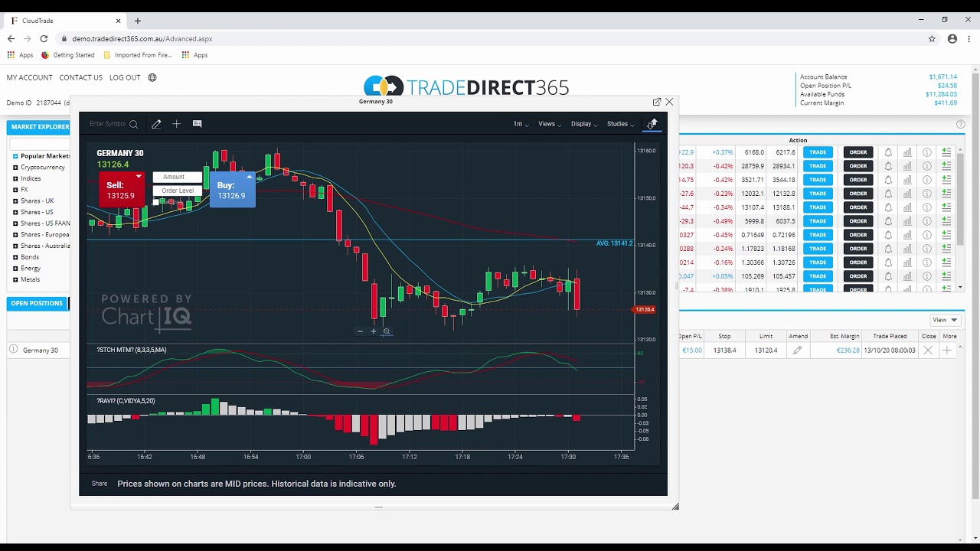The width and height of the screenshot is (980, 551).
Task: Open the 1m timeframe dropdown
Action: [521, 124]
